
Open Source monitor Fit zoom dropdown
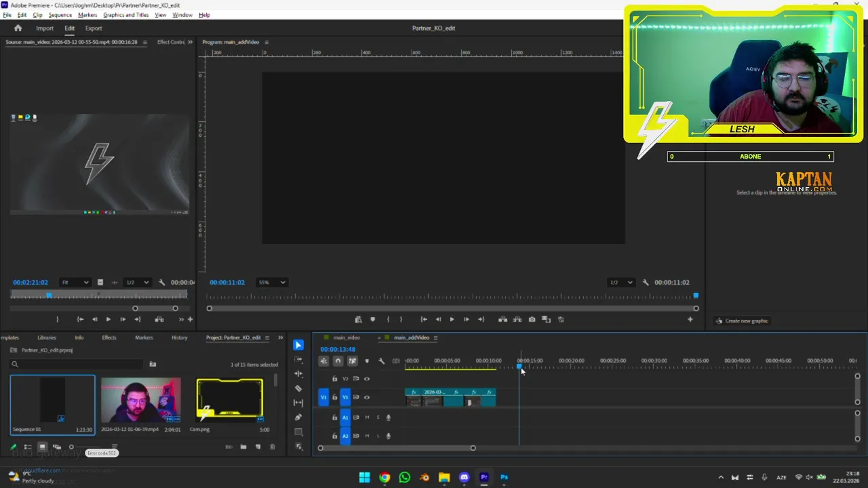point(75,283)
